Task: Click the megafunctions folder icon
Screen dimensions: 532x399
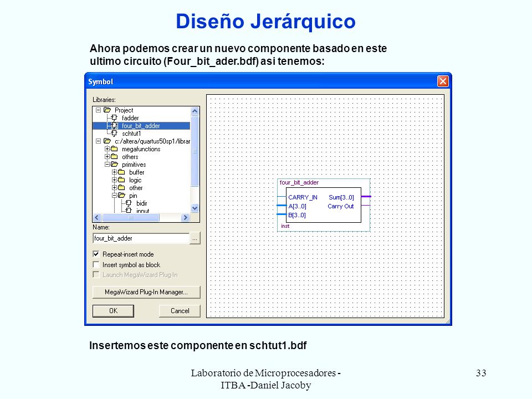Action: (114, 149)
